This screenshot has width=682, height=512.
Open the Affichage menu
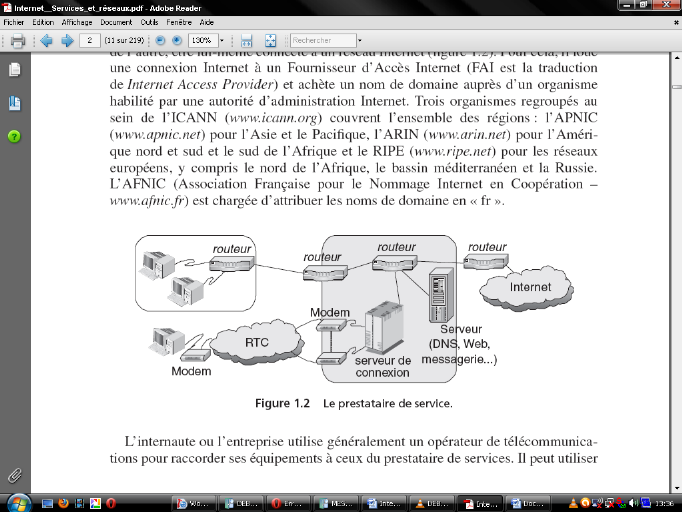(77, 22)
